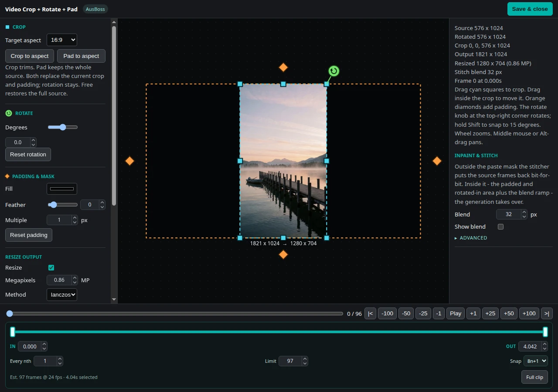
Task: Click the top-center cyan crop handle
Action: [x=283, y=84]
